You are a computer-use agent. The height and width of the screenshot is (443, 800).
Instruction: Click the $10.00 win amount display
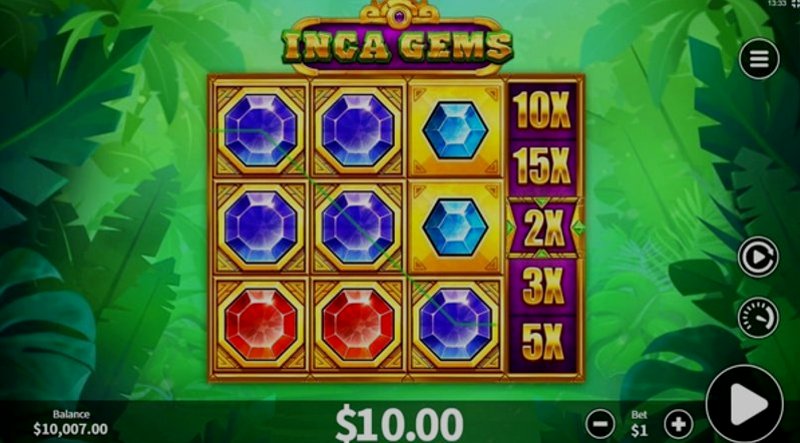tap(399, 424)
